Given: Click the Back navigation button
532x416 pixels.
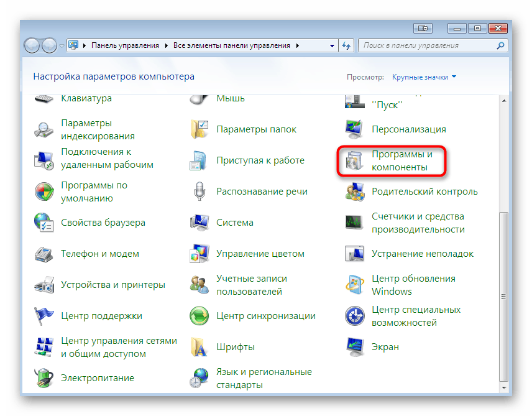Looking at the screenshot, I should pyautogui.click(x=32, y=45).
